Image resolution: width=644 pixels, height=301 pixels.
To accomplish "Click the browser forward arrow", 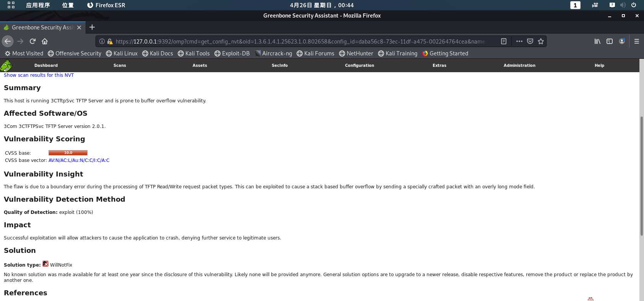I will click(x=20, y=41).
